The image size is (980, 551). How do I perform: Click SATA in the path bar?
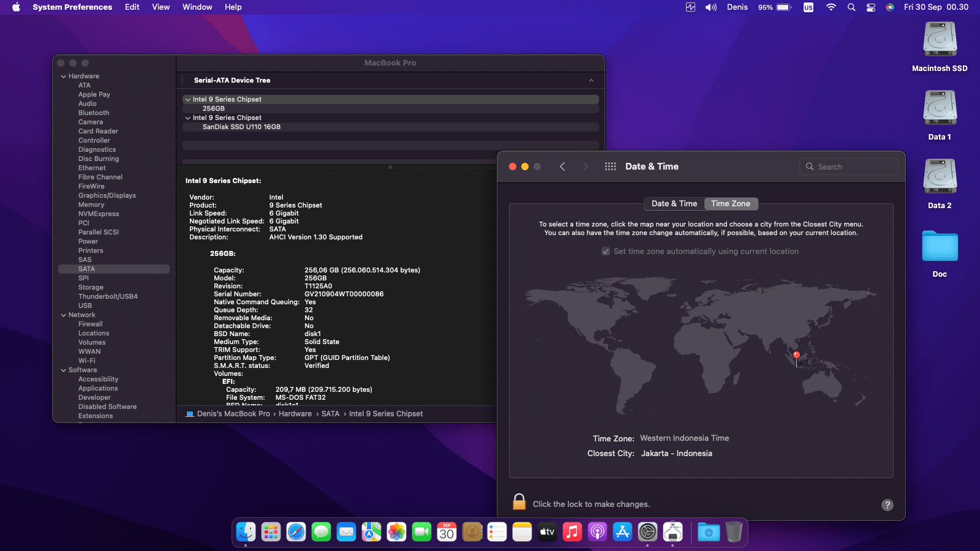click(330, 414)
